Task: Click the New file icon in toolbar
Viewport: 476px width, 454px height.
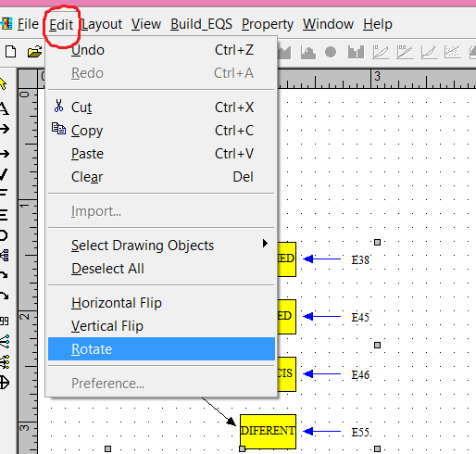Action: pos(11,52)
